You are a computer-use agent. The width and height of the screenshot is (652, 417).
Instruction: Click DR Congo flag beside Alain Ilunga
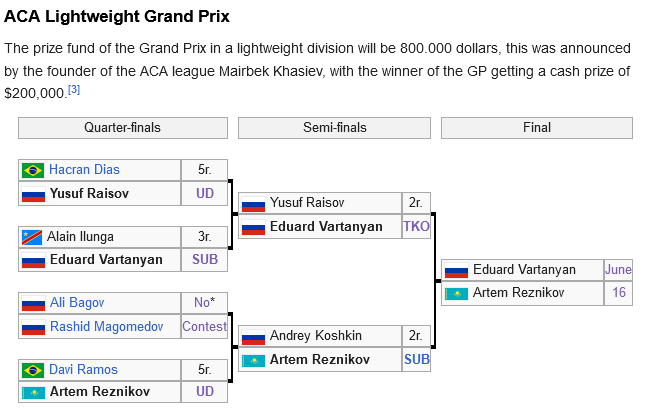32,237
